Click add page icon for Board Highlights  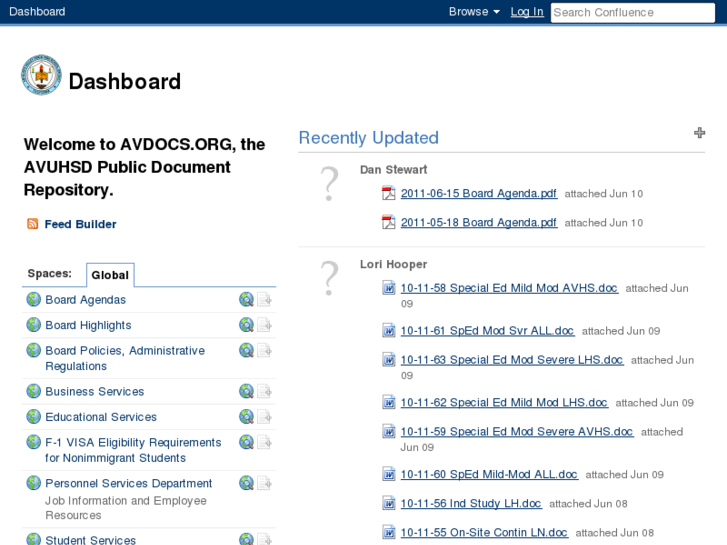pyautogui.click(x=264, y=325)
